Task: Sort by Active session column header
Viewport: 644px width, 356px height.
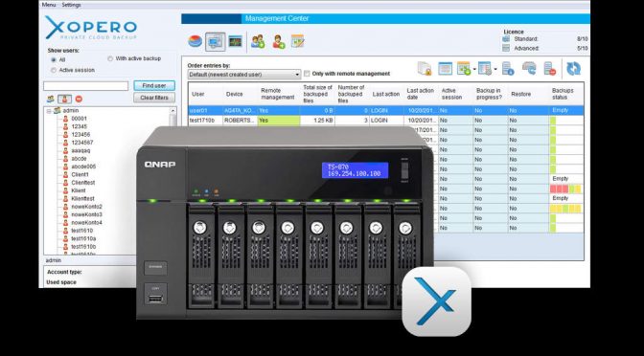Action: click(x=455, y=94)
